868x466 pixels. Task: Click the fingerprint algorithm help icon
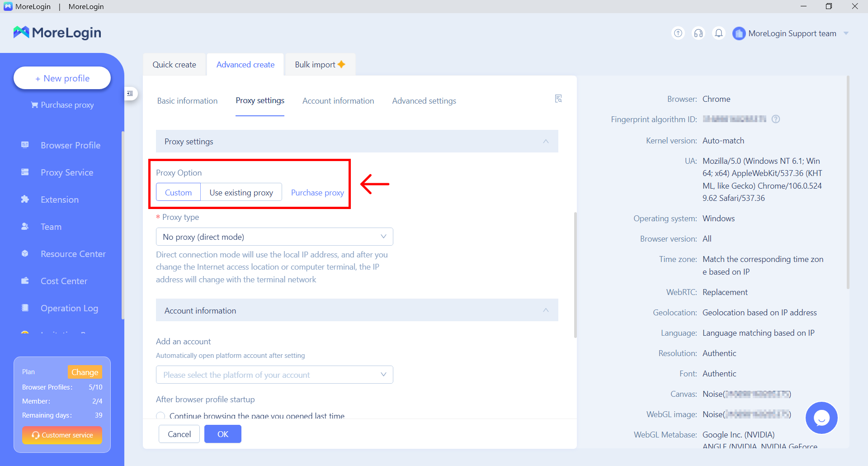(x=776, y=119)
